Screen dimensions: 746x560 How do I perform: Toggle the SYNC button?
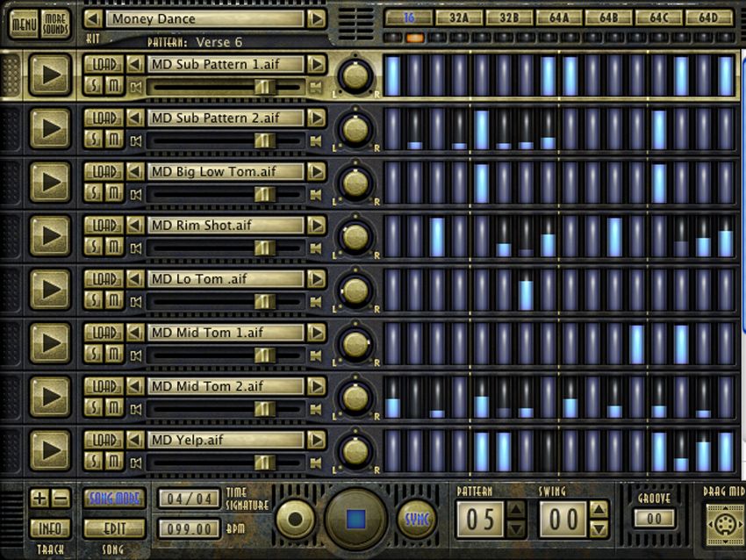click(x=416, y=519)
